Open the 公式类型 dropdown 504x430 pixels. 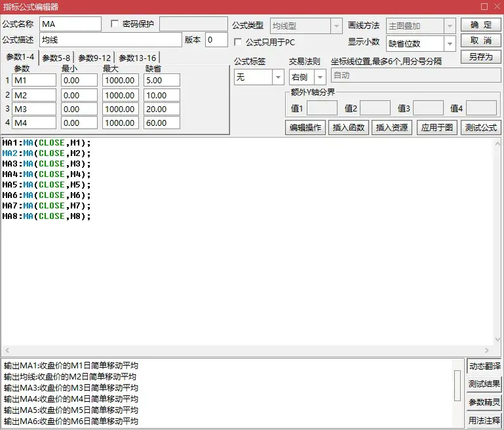pyautogui.click(x=336, y=26)
